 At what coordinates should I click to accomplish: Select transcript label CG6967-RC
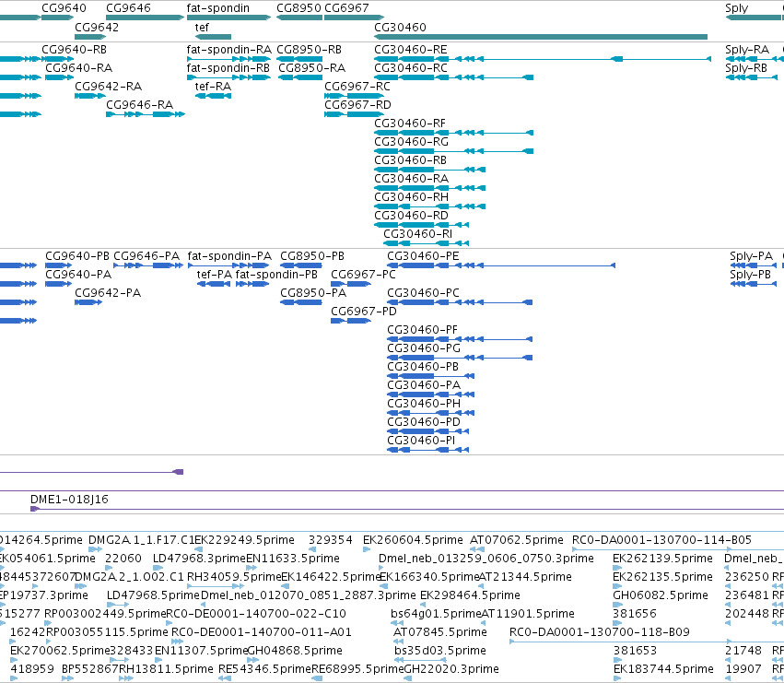tap(357, 87)
